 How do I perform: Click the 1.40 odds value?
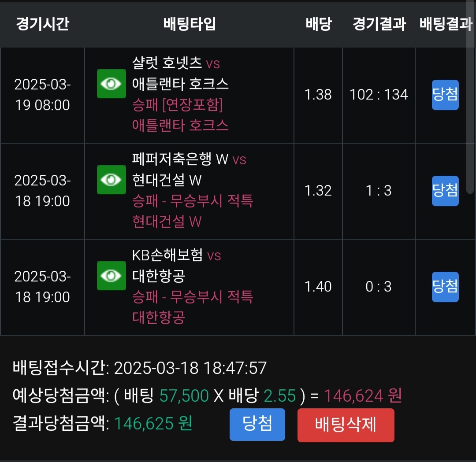click(318, 287)
